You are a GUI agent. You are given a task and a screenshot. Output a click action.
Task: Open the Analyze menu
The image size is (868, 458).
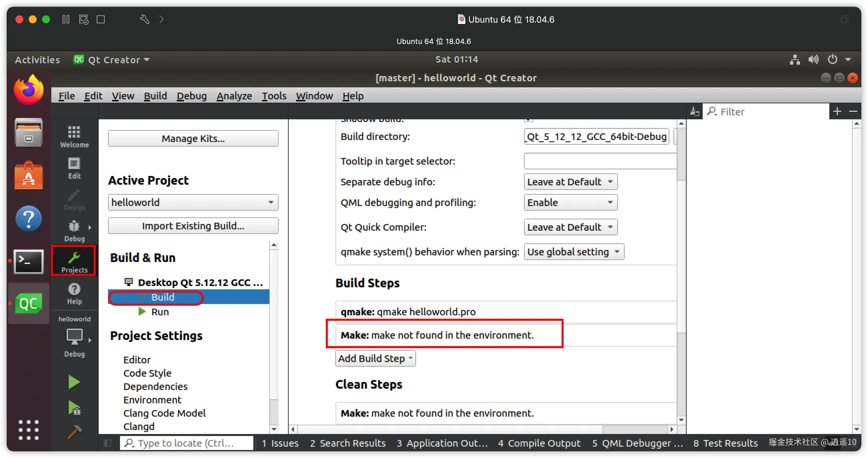tap(234, 96)
